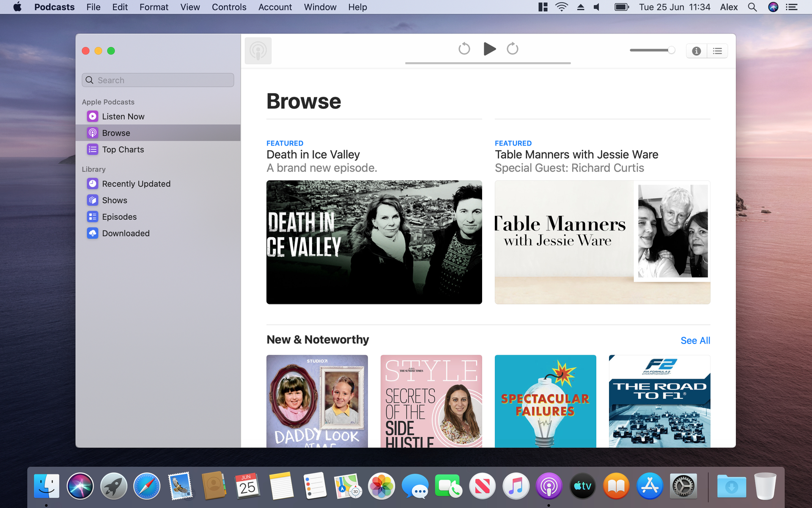Open Notes from the Dock

(x=281, y=486)
